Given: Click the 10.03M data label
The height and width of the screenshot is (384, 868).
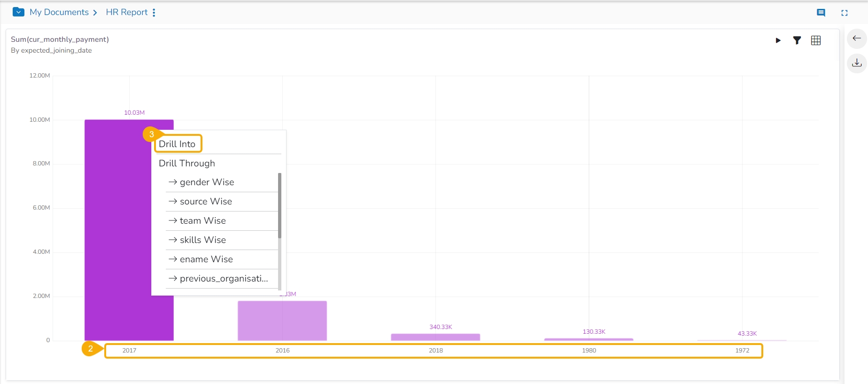Looking at the screenshot, I should click(134, 113).
